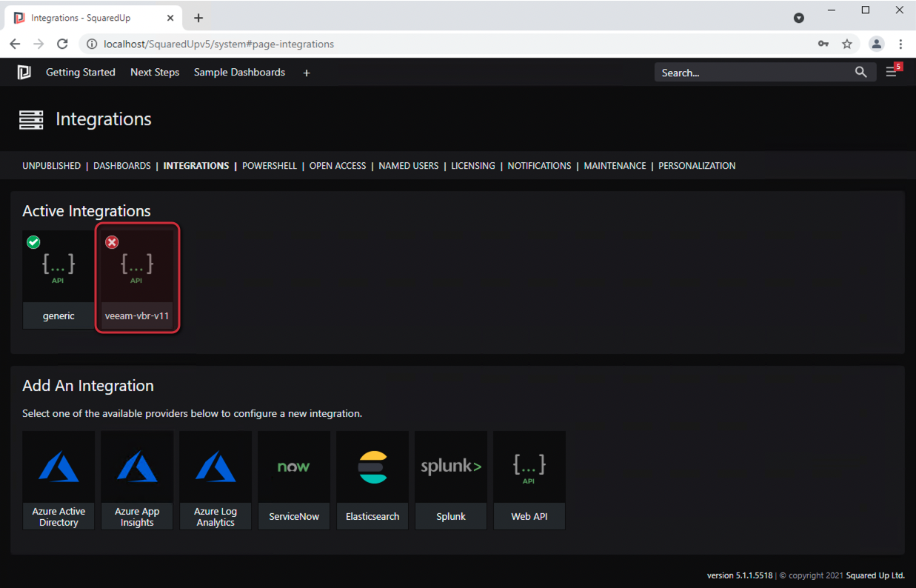Open the LICENSING section
Viewport: 916px width, 588px height.
[473, 166]
